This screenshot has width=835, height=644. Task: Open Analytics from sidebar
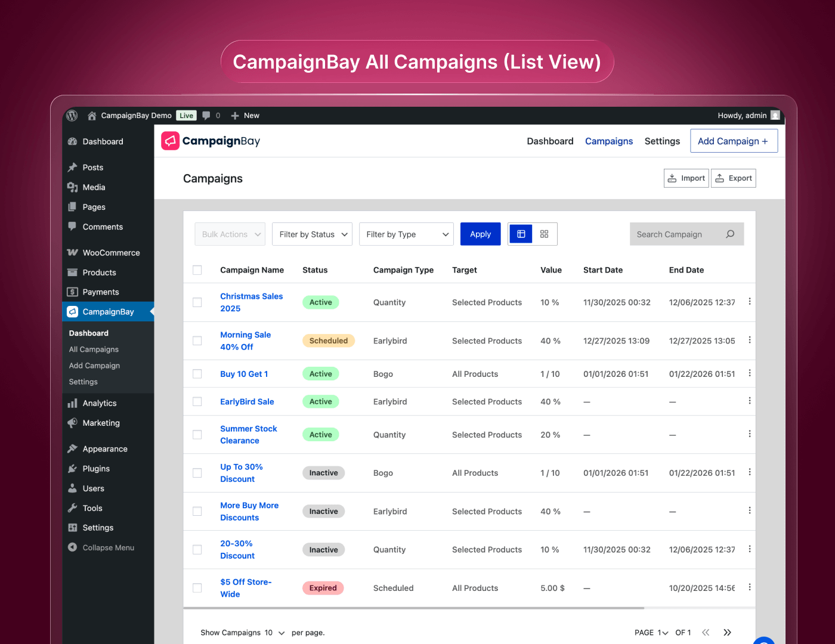point(100,404)
